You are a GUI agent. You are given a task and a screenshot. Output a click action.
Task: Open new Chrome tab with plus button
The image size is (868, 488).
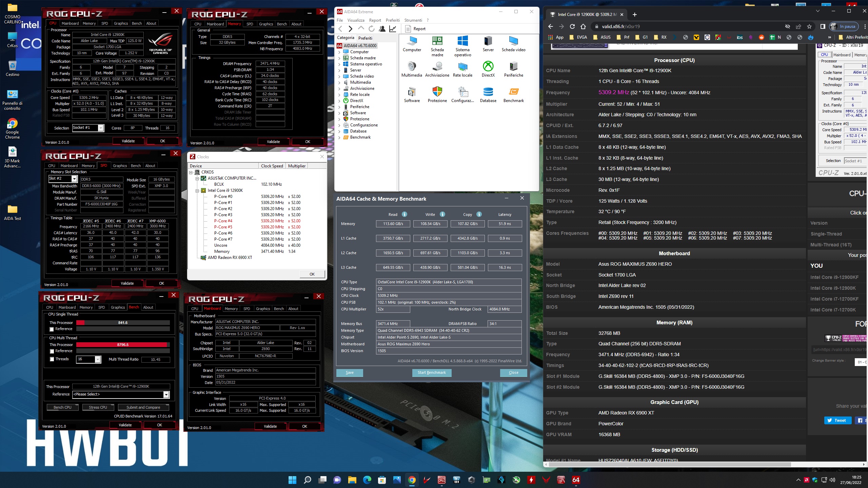(x=635, y=15)
